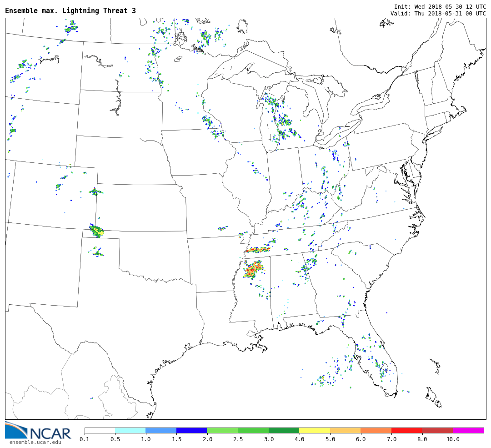Image resolution: width=491 pixels, height=448 pixels.
Task: Click the '10.0' colorbar label
Action: (453, 439)
